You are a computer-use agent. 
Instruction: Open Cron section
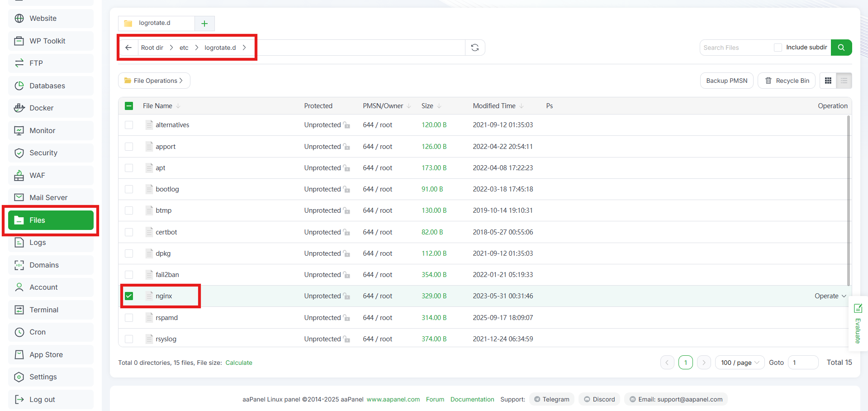pyautogui.click(x=51, y=332)
